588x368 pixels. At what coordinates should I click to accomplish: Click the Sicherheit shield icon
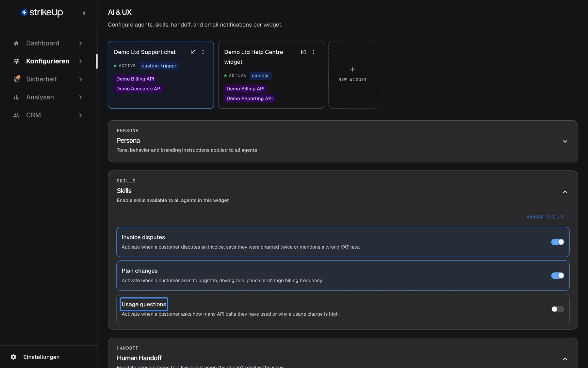click(x=16, y=79)
